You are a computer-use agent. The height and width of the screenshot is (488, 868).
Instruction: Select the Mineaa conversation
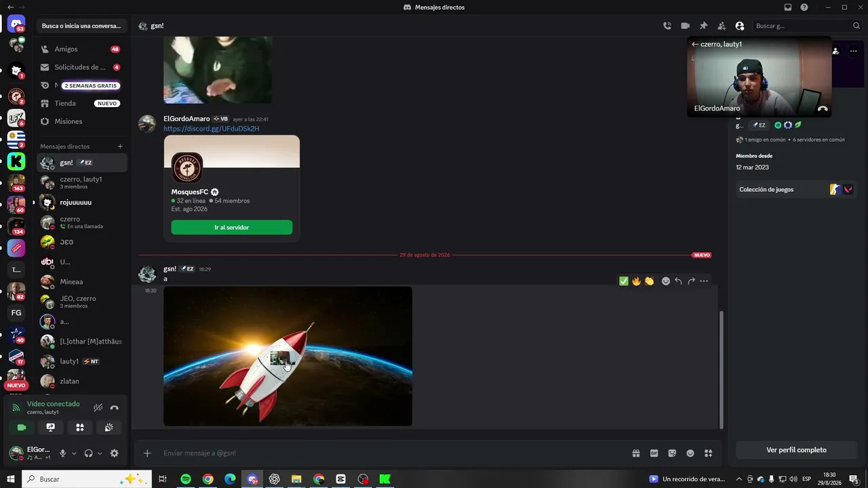(81, 282)
